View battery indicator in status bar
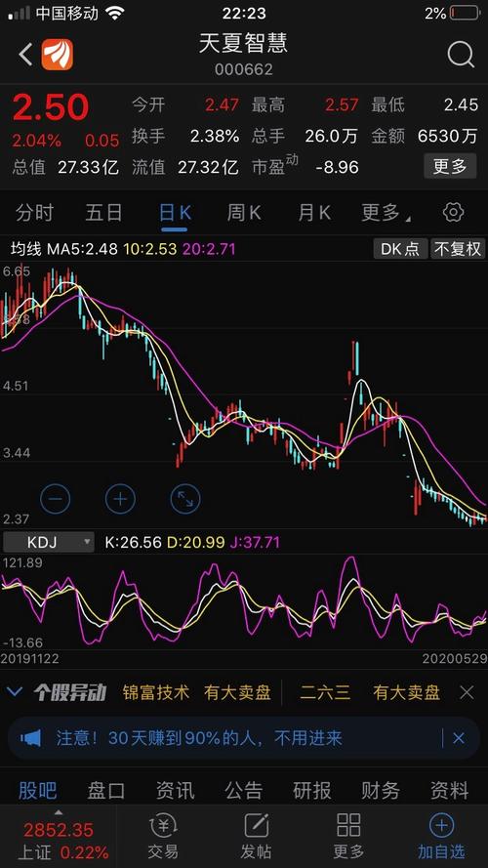The height and width of the screenshot is (868, 488). click(x=465, y=13)
